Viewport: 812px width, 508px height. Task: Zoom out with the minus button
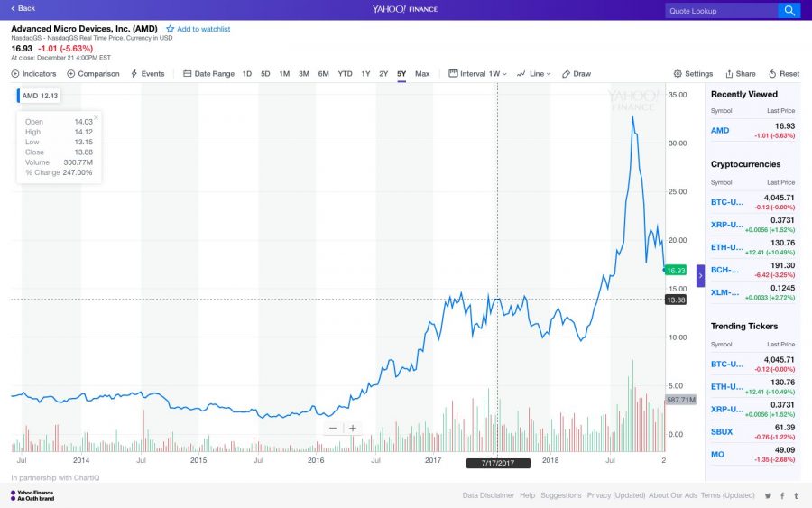click(x=333, y=429)
